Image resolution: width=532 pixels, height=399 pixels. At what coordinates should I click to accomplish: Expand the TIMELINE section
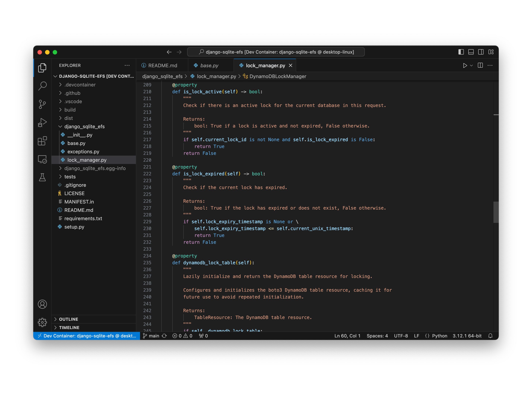(x=94, y=328)
